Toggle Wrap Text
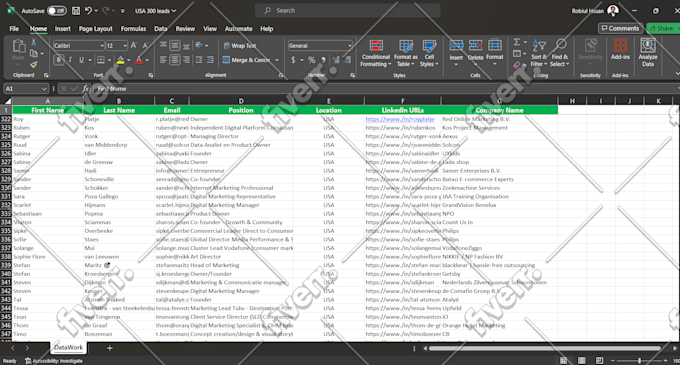680x365 pixels. (239, 46)
